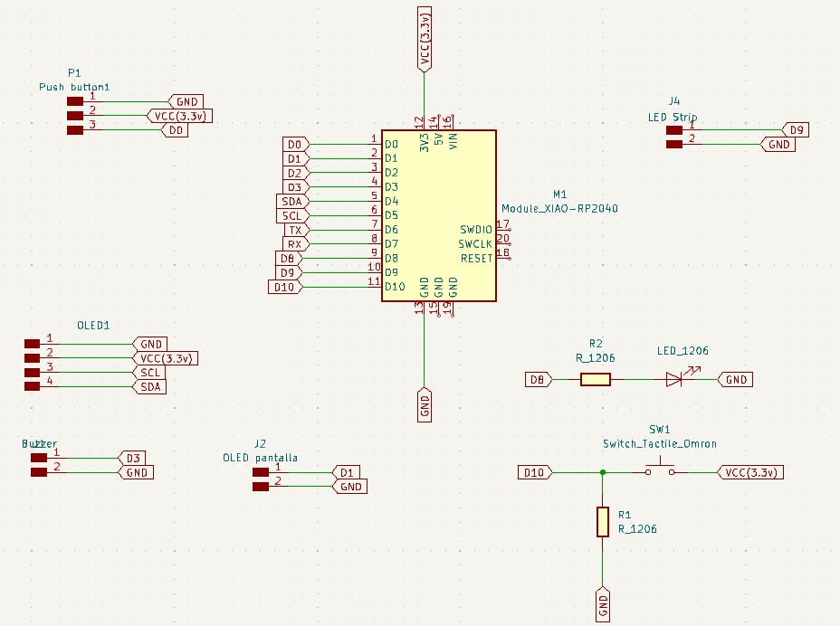Select D0 label on Push button1 pin 3
840x626 pixels.
pyautogui.click(x=175, y=130)
